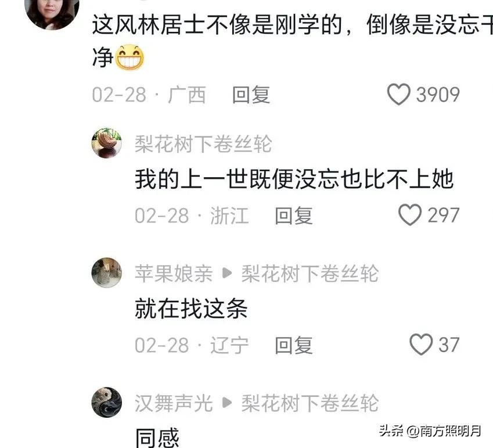Select comment text 就在找这条
The width and height of the screenshot is (493, 448).
pyautogui.click(x=191, y=309)
